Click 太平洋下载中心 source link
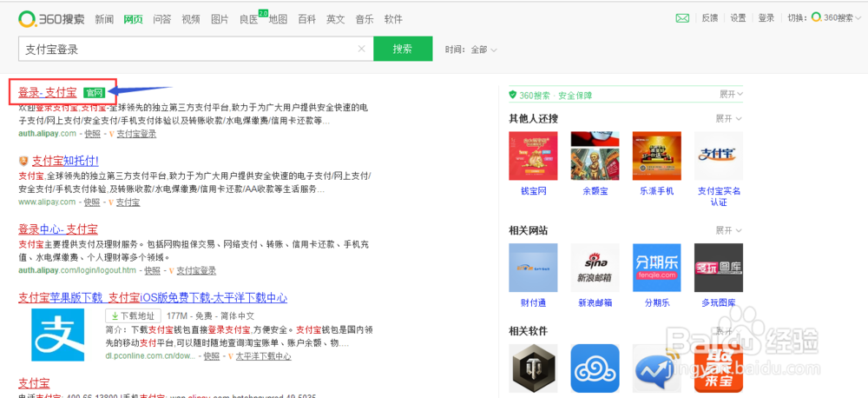 (264, 356)
